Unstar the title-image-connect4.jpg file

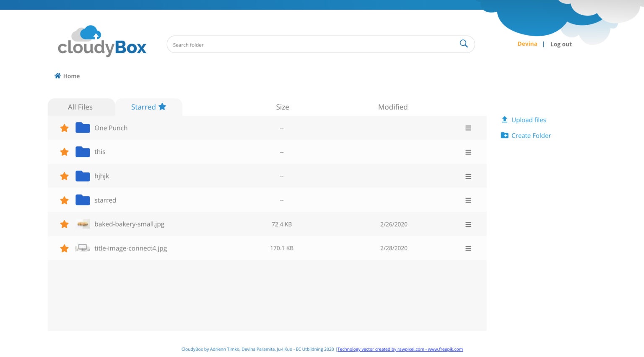click(64, 248)
